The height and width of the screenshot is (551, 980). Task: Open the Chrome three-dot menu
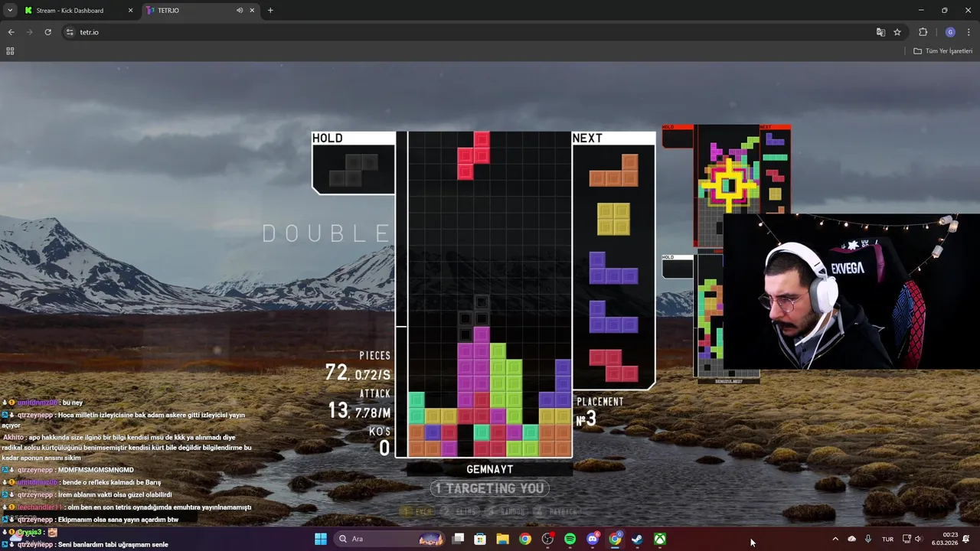click(x=969, y=32)
